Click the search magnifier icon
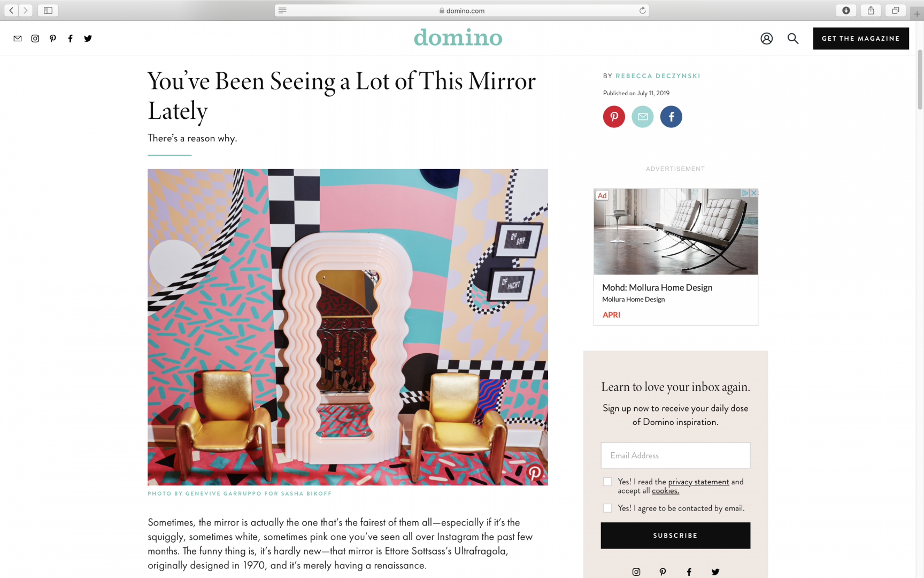Viewport: 924px width, 578px height. (x=793, y=39)
